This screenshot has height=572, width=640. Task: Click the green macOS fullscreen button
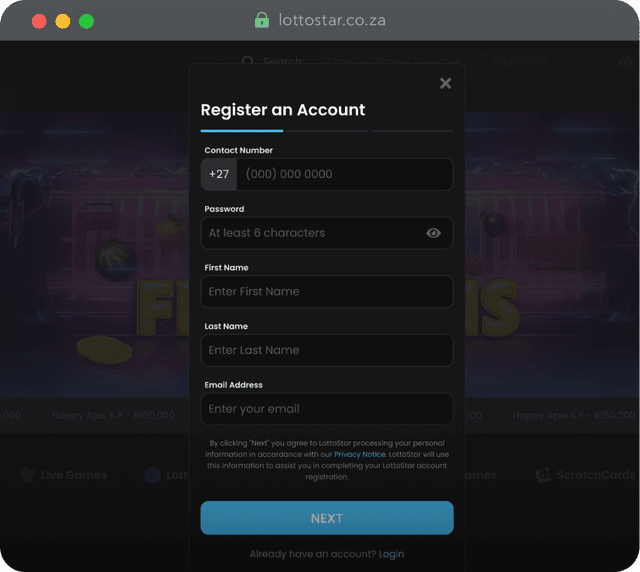point(86,21)
